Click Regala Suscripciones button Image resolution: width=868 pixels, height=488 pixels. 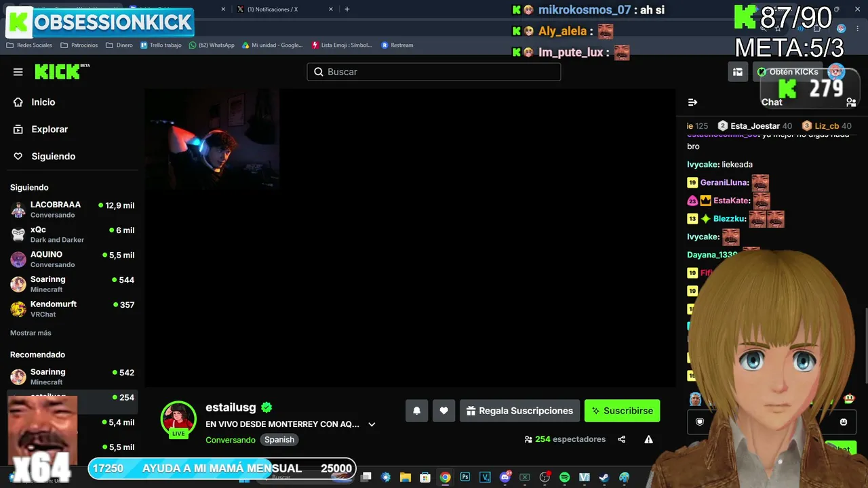(x=519, y=411)
